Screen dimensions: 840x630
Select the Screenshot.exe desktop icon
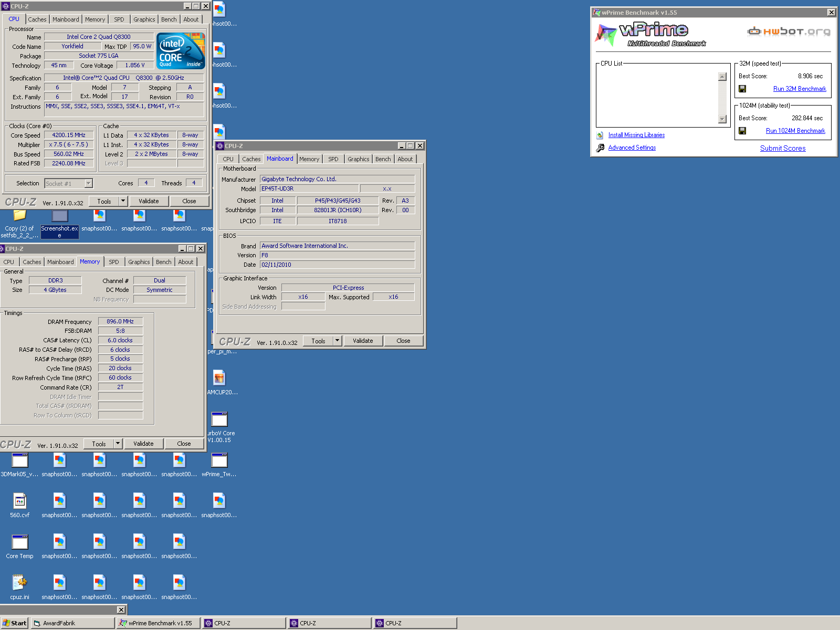point(60,216)
